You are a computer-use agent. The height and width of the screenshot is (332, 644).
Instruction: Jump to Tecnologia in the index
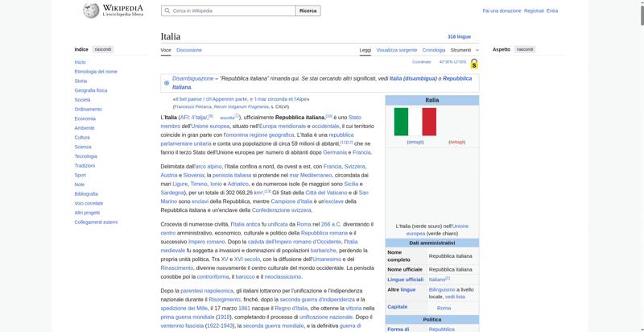tap(86, 156)
